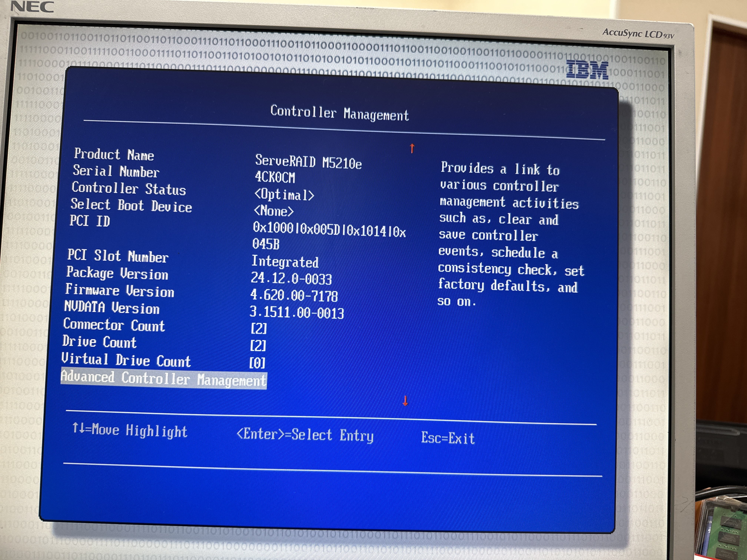Screen dimensions: 747x560
Task: Click the 'Provides a link to' help text
Action: click(x=500, y=169)
